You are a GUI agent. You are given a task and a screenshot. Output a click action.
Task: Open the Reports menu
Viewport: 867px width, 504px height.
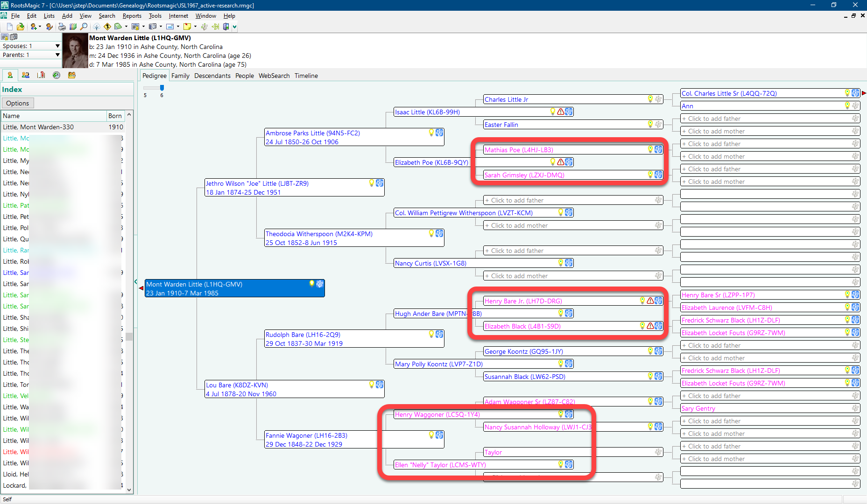[x=132, y=16]
